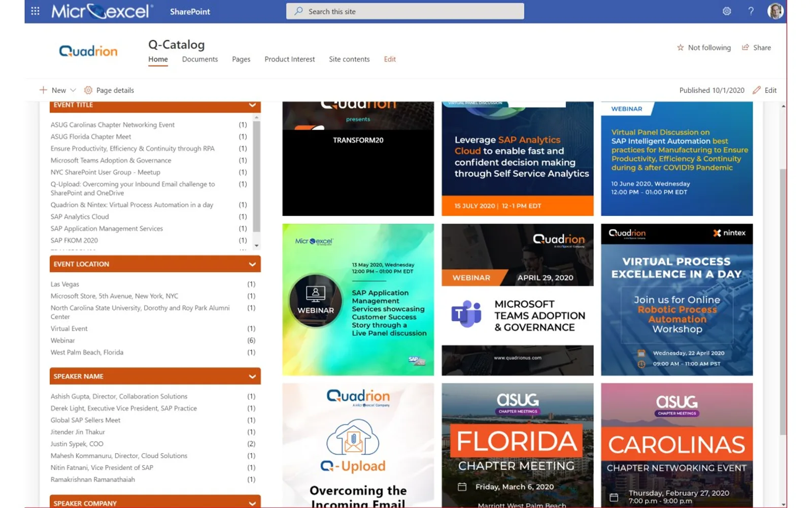Click the Share icon
Image resolution: width=812 pixels, height=508 pixels.
coord(746,47)
